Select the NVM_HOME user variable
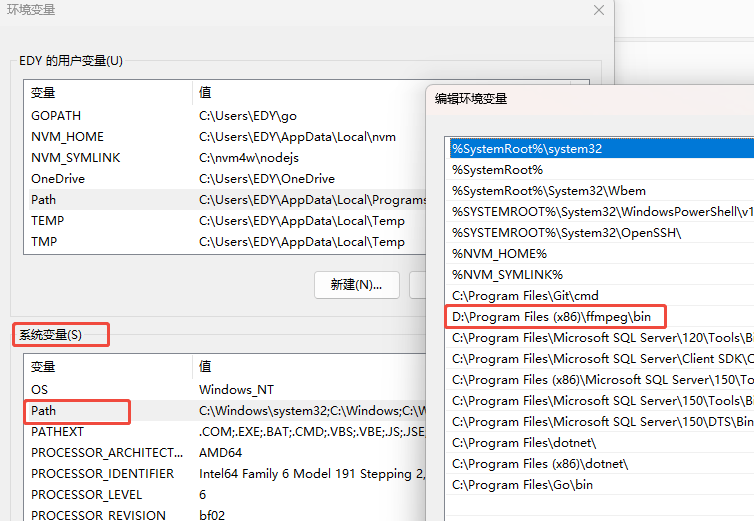754x521 pixels. (67, 137)
